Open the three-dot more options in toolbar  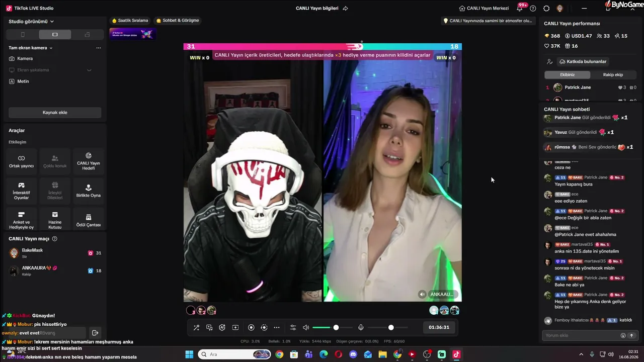[277, 327]
